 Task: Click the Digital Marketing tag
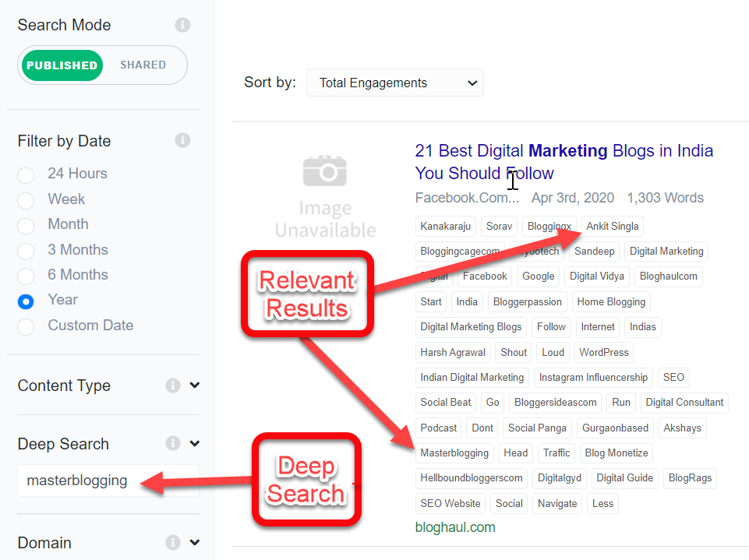point(666,251)
